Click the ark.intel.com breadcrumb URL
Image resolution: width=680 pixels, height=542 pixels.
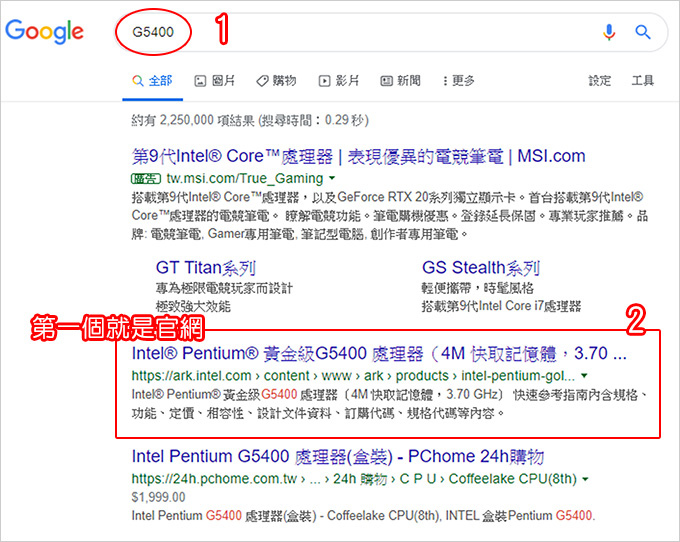coord(353,375)
